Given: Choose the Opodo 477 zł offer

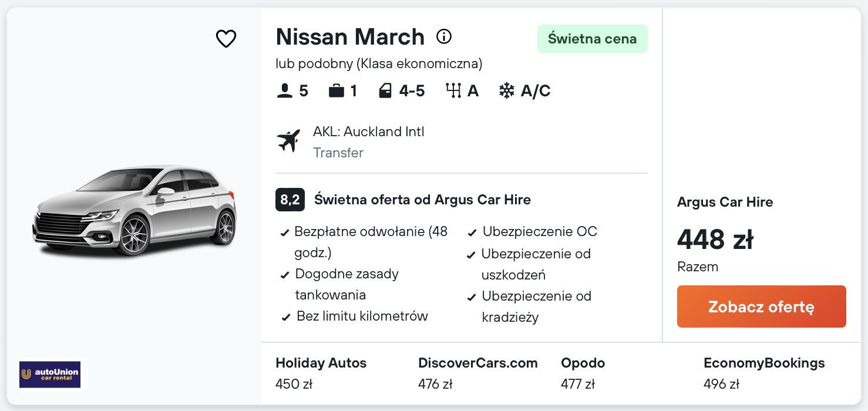Looking at the screenshot, I should (x=583, y=373).
